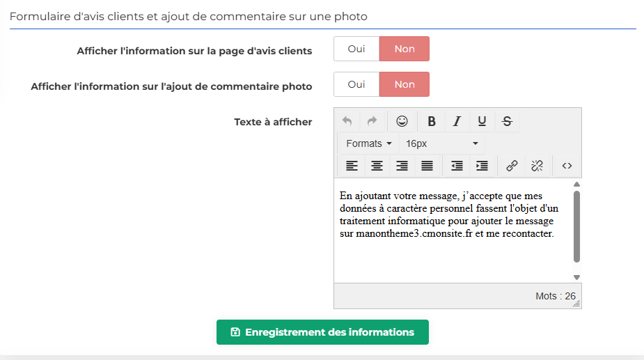The width and height of the screenshot is (644, 360).
Task: Select Oui for page d'avis clients
Action: 356,49
